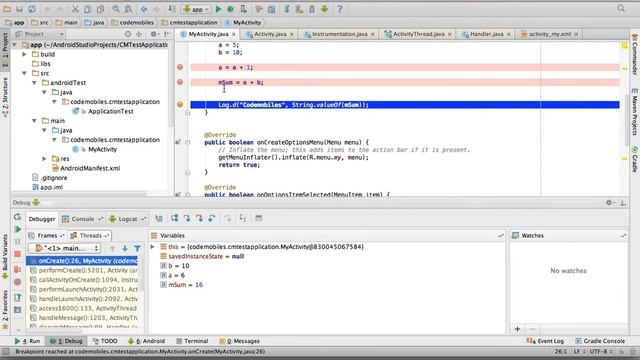640x360 pixels.
Task: Open the main thread selector combo box
Action: [x=65, y=248]
